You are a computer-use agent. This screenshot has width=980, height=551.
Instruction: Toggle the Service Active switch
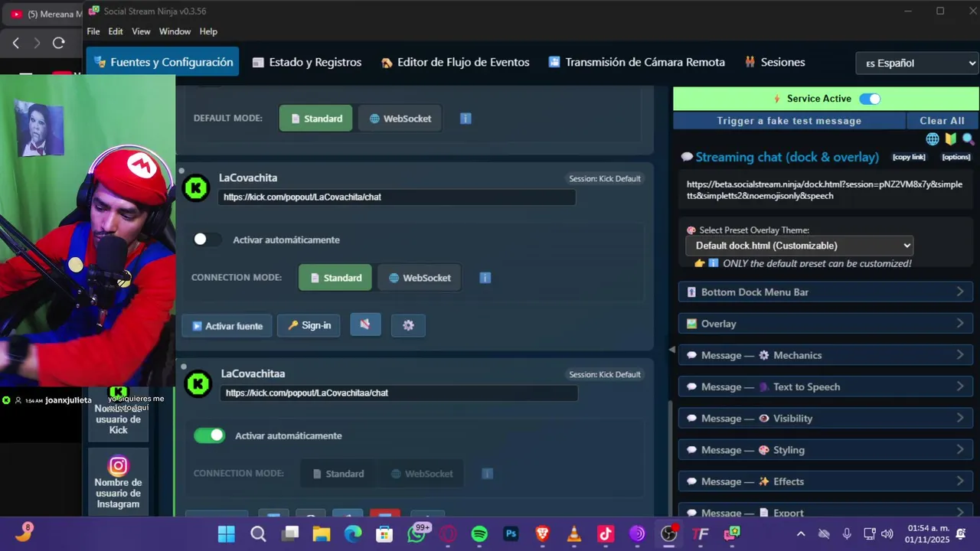click(870, 99)
